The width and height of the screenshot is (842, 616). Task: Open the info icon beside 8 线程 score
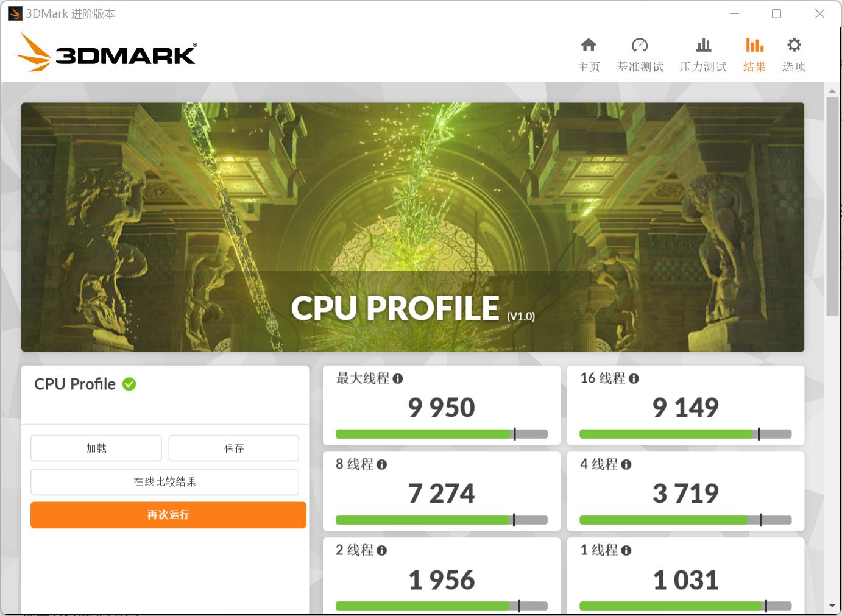tap(382, 464)
